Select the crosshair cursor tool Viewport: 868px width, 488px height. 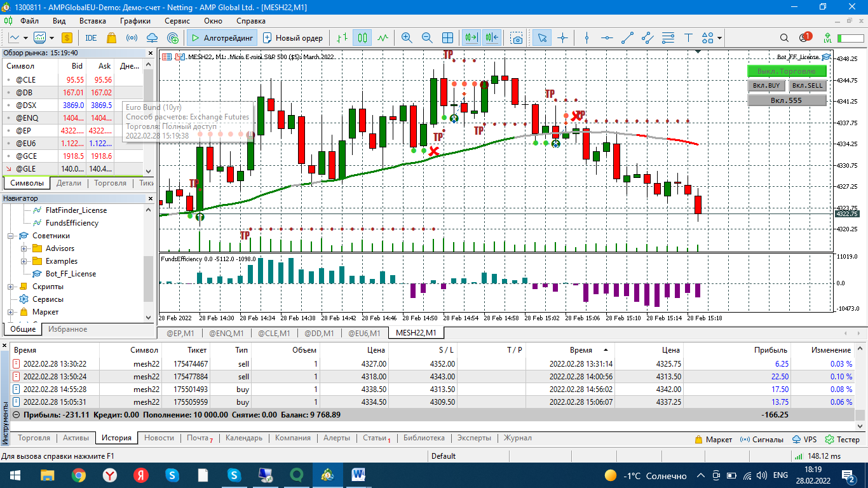[x=562, y=37]
